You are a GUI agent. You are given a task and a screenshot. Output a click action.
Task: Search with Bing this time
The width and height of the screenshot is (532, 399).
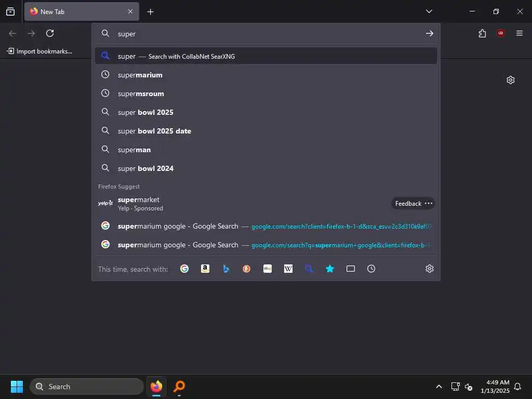point(226,269)
